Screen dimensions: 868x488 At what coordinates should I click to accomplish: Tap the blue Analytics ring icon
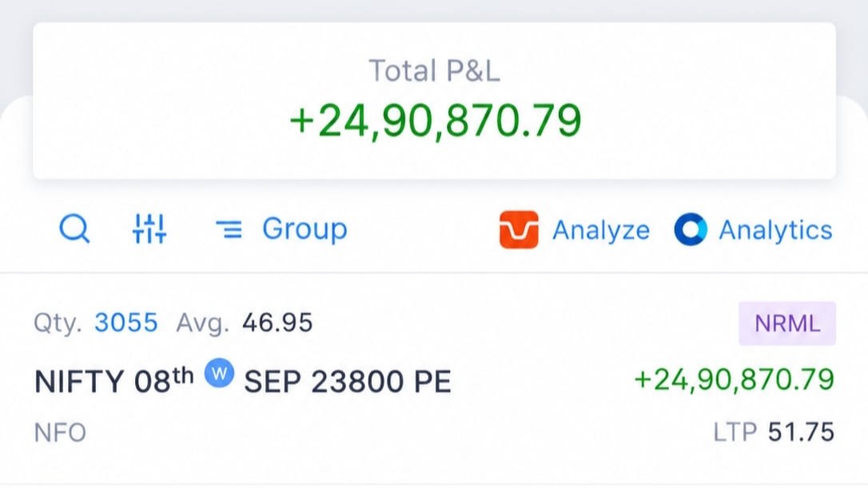[691, 229]
